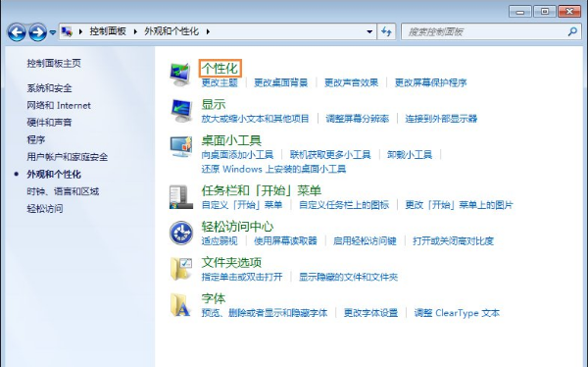Image resolution: width=588 pixels, height=367 pixels.
Task: Select 网络和 Internet in the sidebar
Action: click(59, 106)
